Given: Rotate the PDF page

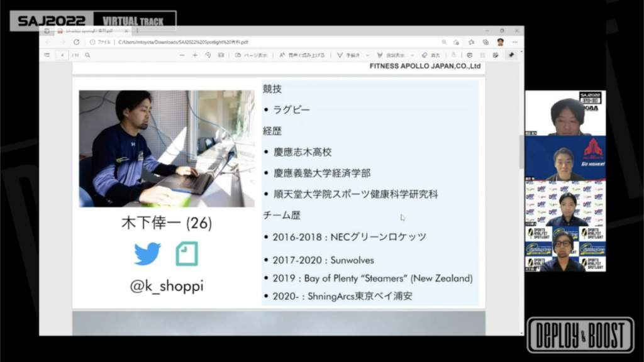Looking at the screenshot, I should coord(208,55).
